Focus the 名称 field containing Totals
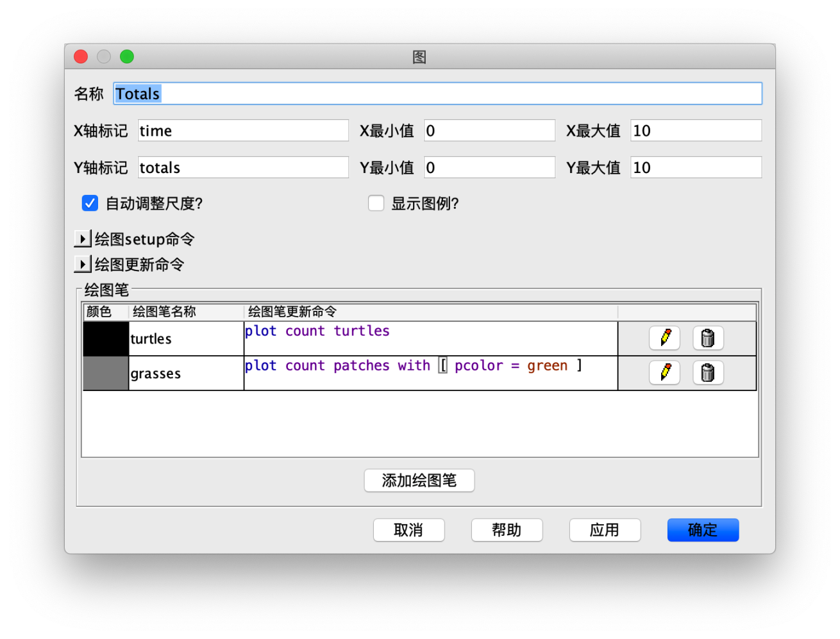This screenshot has height=639, width=840. pos(438,94)
